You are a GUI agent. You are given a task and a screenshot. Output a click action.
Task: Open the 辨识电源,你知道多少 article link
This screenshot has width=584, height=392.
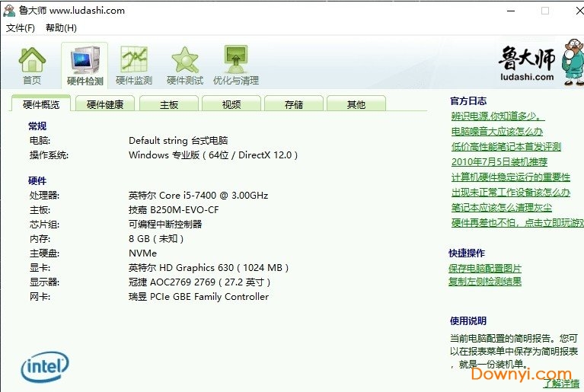pyautogui.click(x=498, y=116)
